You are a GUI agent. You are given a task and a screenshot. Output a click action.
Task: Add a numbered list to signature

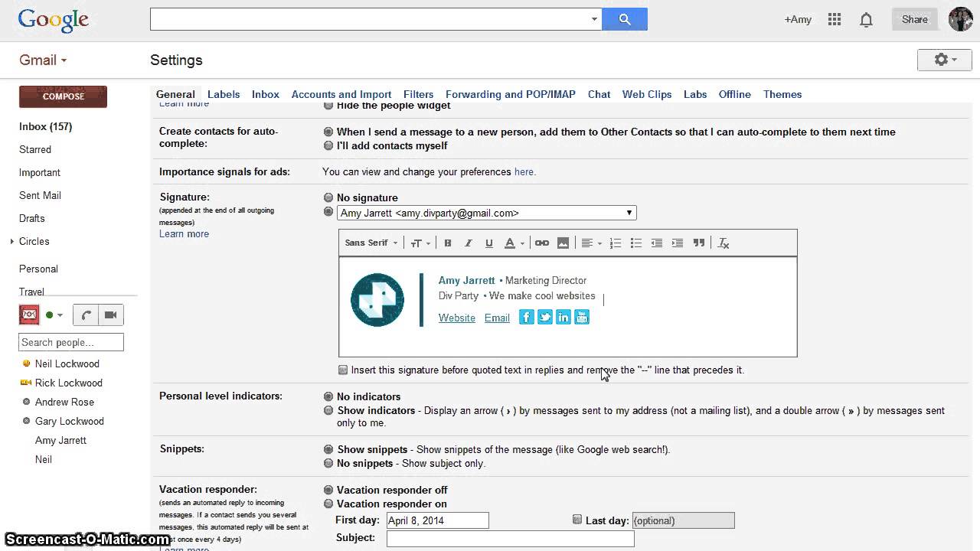(x=616, y=243)
